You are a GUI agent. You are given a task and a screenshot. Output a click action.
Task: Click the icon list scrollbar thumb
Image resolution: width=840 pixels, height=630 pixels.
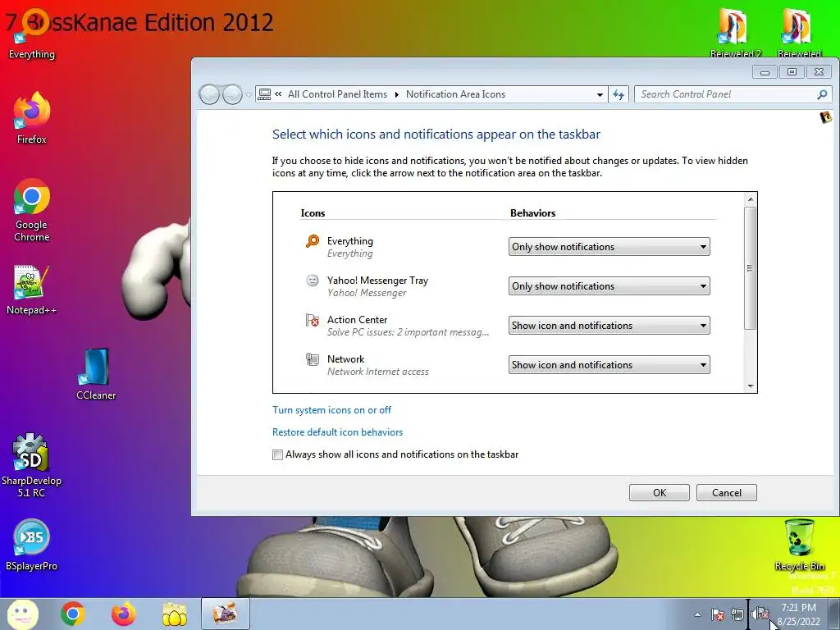point(750,268)
